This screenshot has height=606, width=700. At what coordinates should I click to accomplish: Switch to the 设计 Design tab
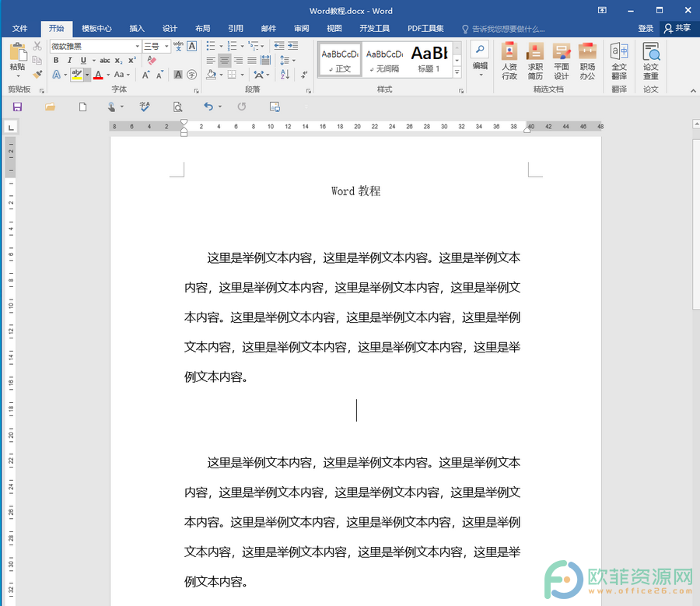(170, 29)
